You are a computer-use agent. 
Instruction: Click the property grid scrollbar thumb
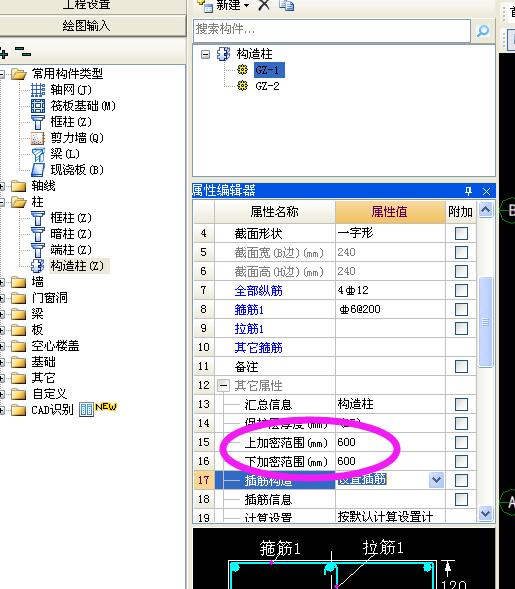pos(486,322)
